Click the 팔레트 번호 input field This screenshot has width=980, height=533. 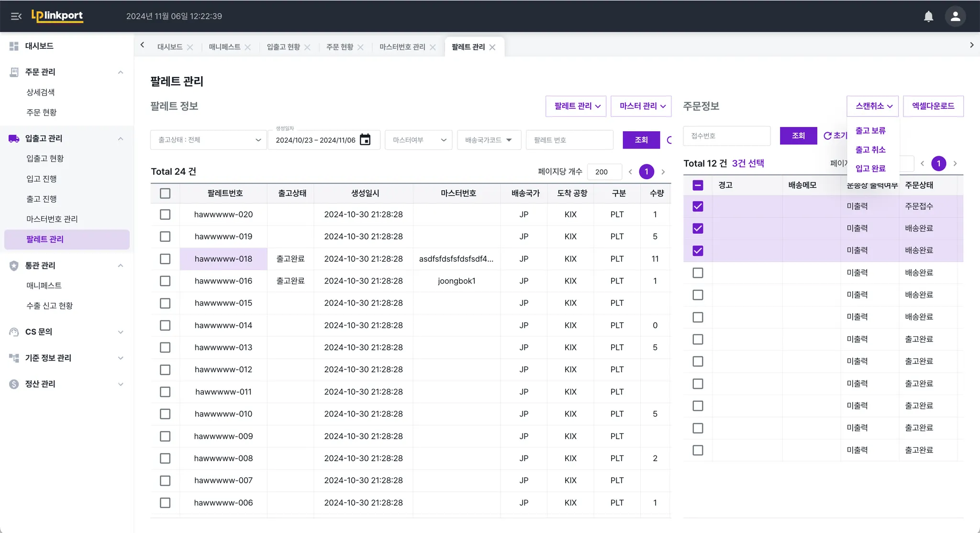[x=569, y=140]
